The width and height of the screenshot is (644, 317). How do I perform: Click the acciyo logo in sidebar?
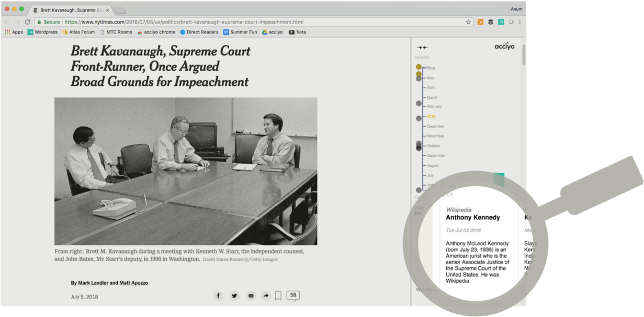coord(504,46)
